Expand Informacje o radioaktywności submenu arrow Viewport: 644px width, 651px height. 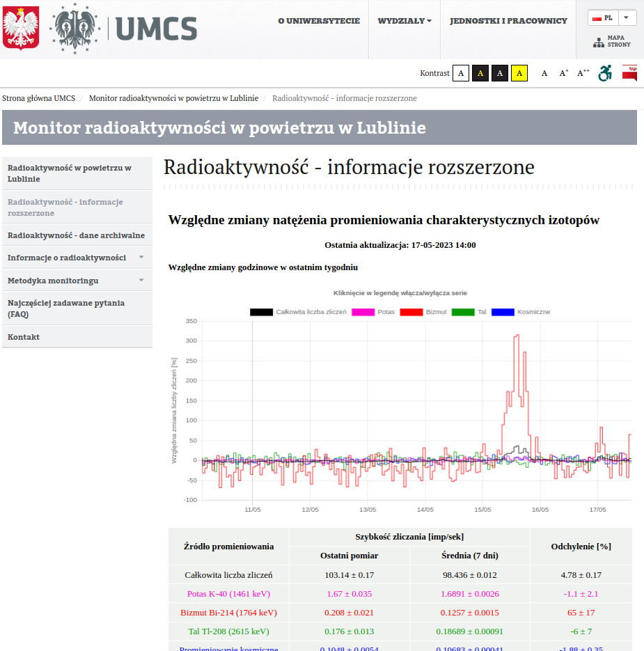tap(141, 258)
